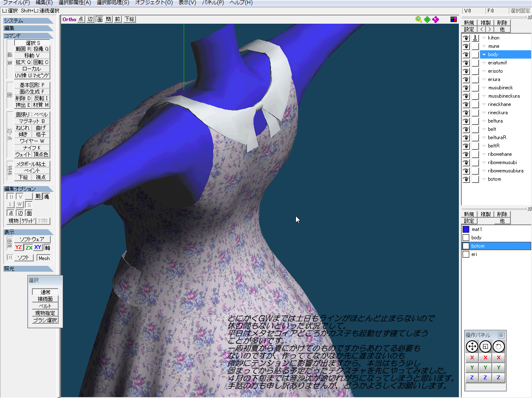Expand the 照光 panel header
The image size is (532, 398).
[x=28, y=269]
